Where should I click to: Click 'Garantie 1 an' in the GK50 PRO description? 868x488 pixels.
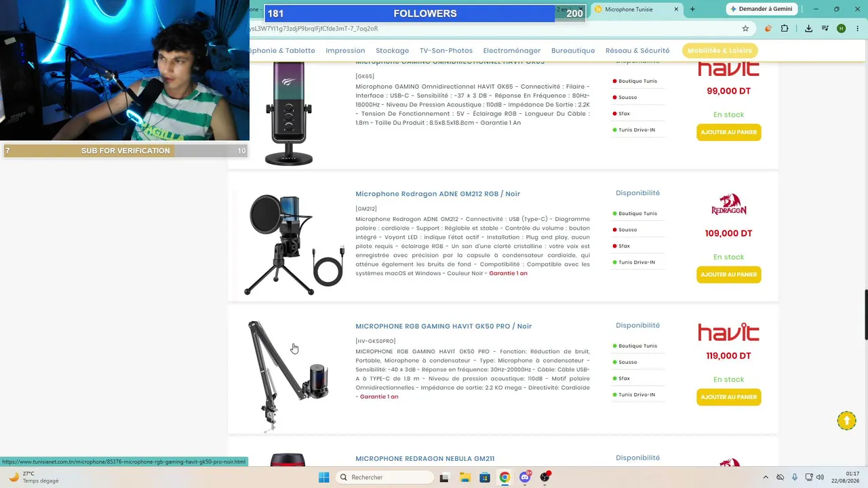click(x=379, y=396)
